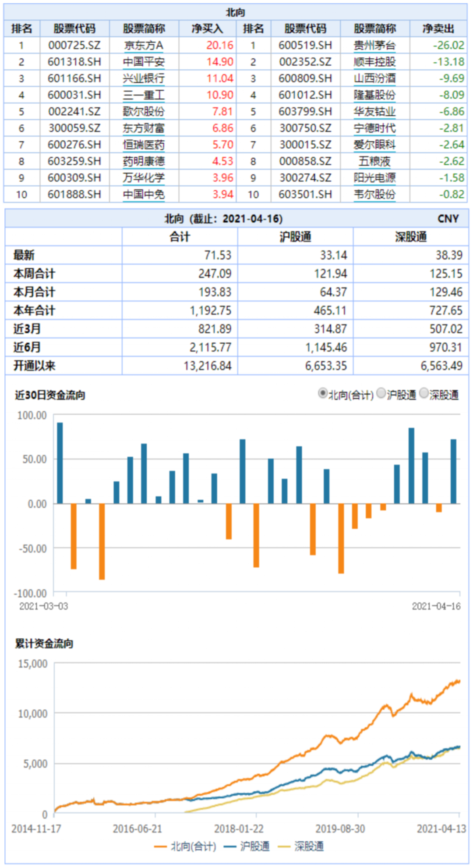This screenshot has width=473, height=868.
Task: Click net sell value -26.02
Action: [x=449, y=46]
